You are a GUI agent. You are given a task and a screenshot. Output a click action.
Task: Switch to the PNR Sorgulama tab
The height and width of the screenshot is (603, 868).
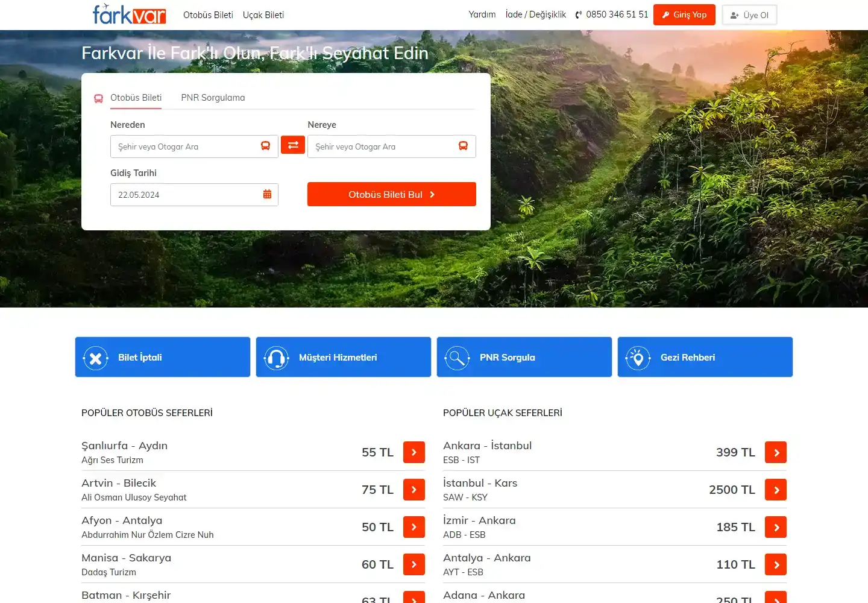click(x=213, y=98)
